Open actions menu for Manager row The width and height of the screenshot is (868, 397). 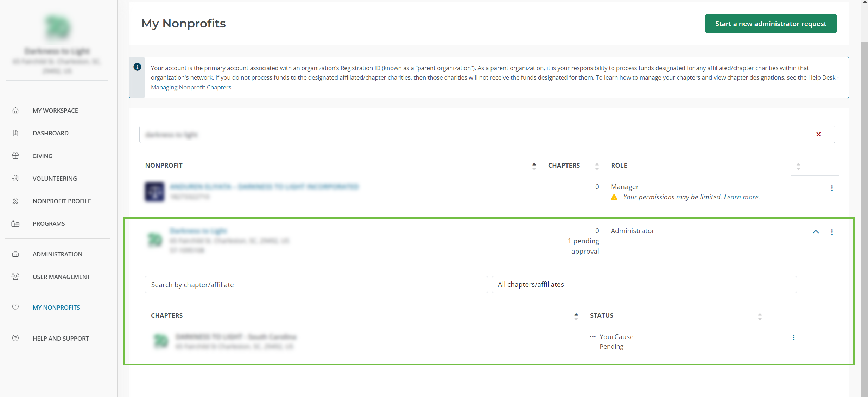(x=832, y=188)
